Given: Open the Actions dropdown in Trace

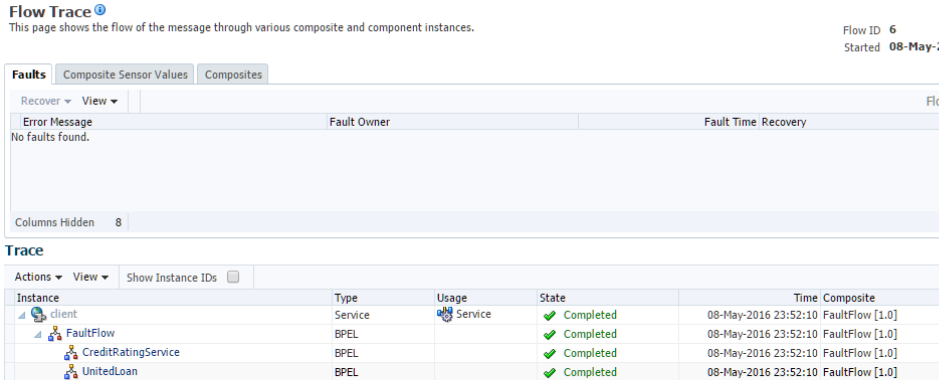Looking at the screenshot, I should tap(38, 277).
